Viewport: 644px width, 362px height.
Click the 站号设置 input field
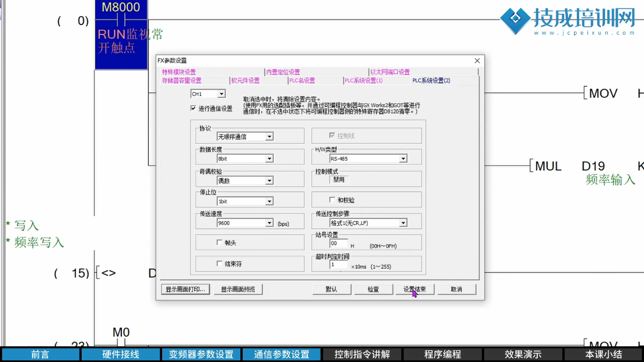pos(338,244)
